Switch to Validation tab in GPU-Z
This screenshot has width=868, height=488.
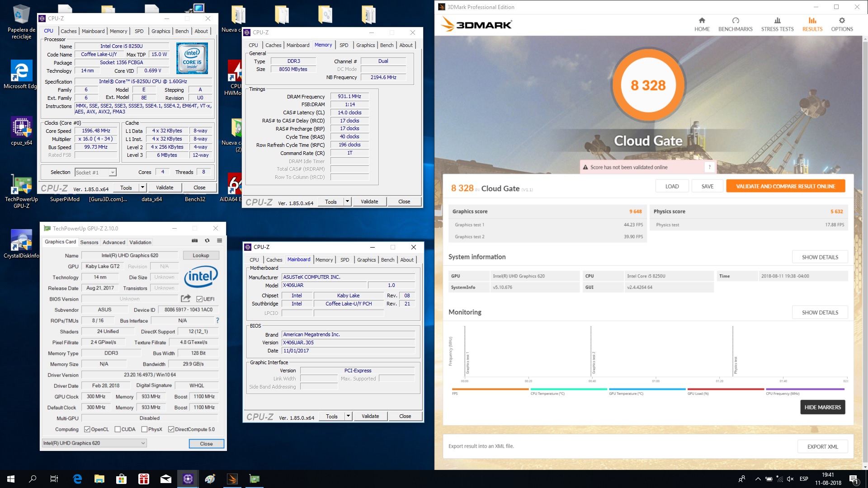[140, 242]
